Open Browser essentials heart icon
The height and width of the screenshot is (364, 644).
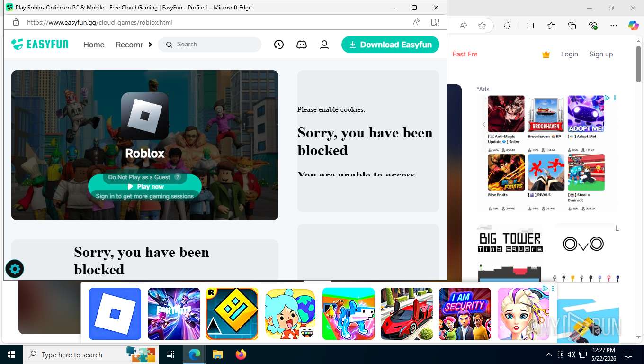coord(593,26)
